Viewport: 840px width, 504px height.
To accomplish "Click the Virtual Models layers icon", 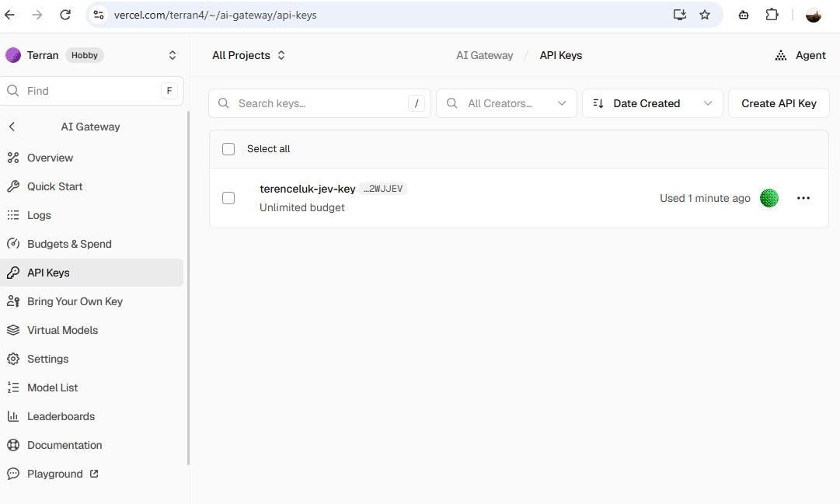I will pos(13,330).
